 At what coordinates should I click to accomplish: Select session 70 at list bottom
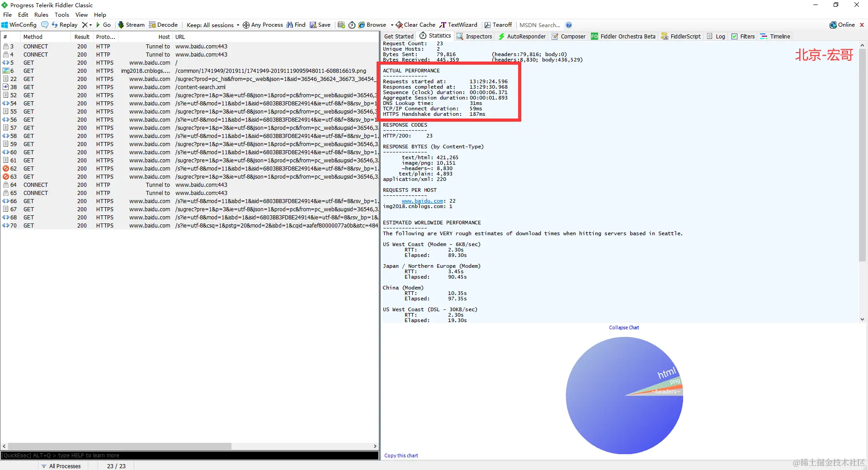click(189, 226)
